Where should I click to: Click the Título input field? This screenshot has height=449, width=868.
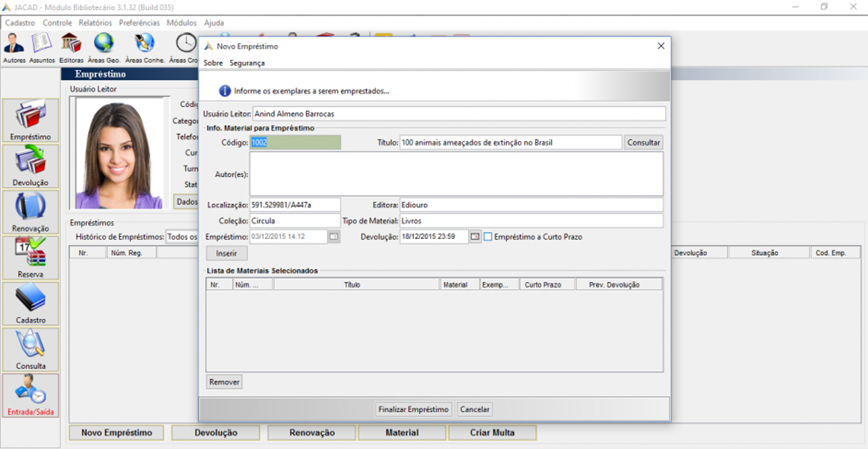(x=510, y=142)
